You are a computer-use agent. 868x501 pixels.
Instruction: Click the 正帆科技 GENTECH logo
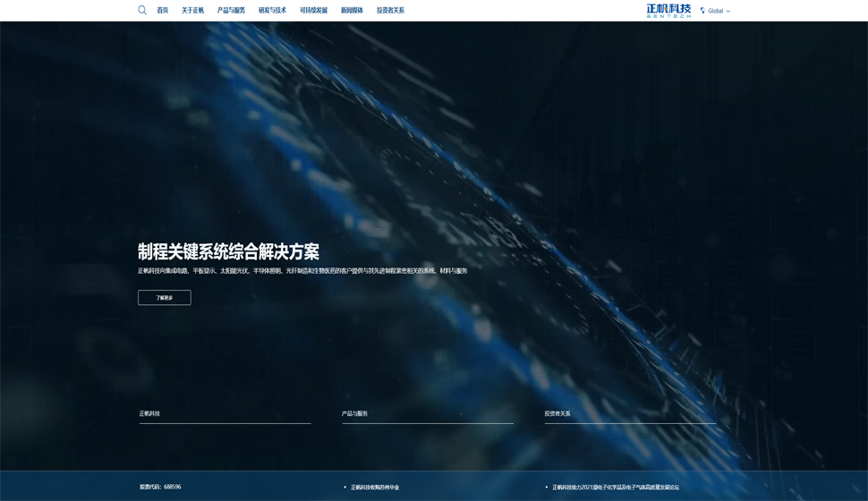[x=668, y=11]
